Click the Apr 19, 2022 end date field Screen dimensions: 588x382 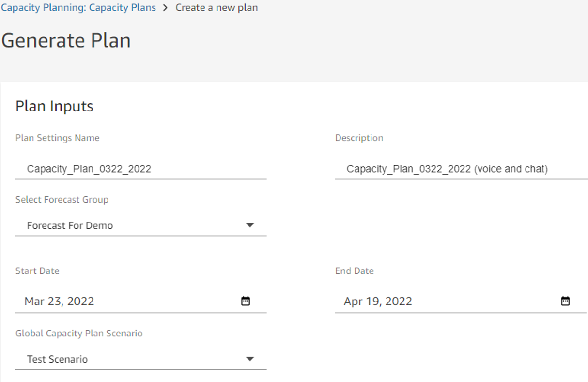461,301
